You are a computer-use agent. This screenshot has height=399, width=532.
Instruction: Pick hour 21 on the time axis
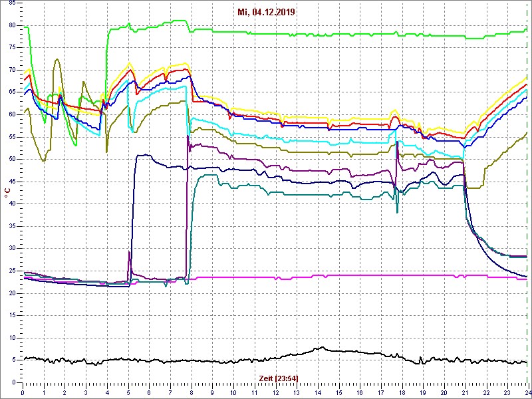pyautogui.click(x=465, y=392)
